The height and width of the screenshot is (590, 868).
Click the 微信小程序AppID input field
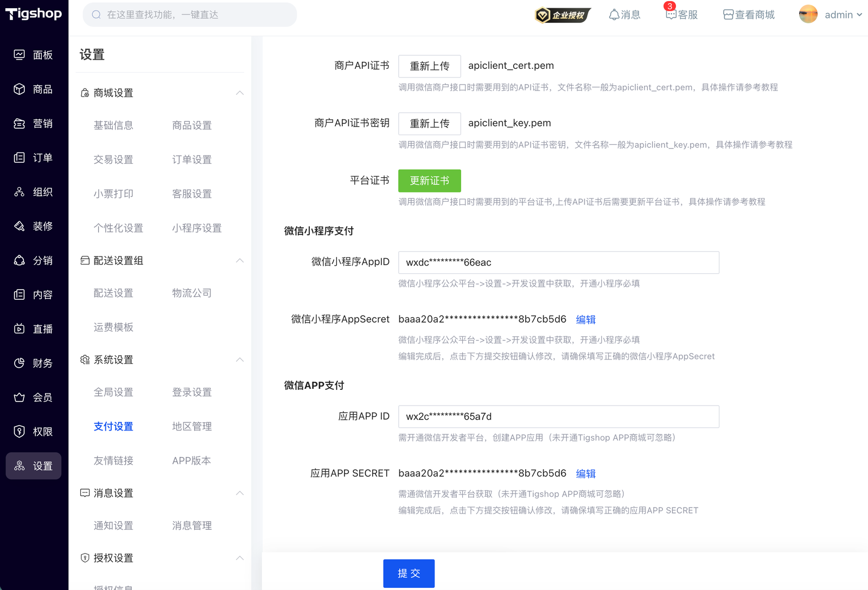(x=558, y=262)
